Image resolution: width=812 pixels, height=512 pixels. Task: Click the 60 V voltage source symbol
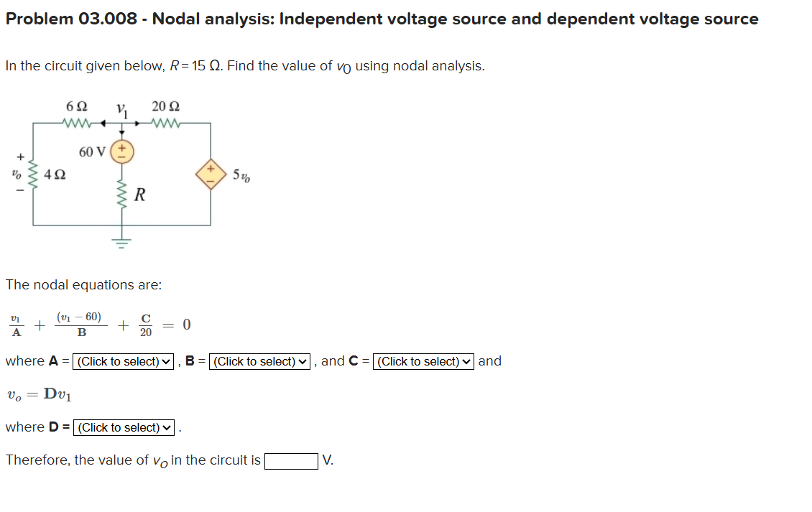click(122, 150)
